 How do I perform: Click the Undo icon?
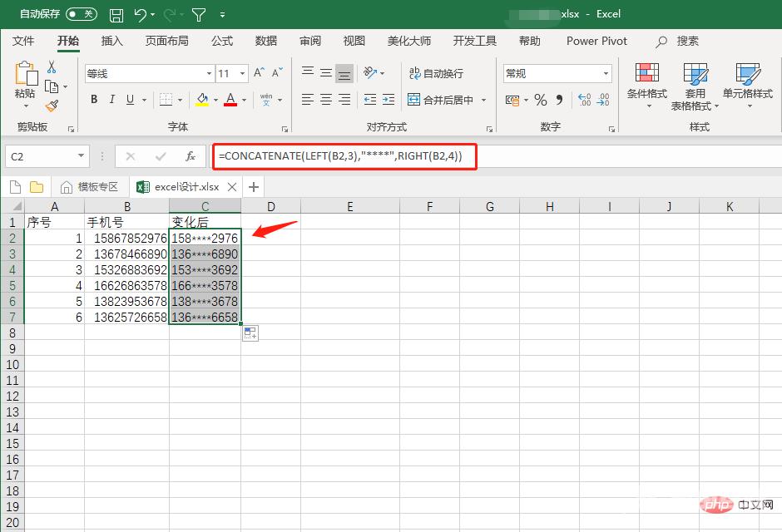(138, 14)
